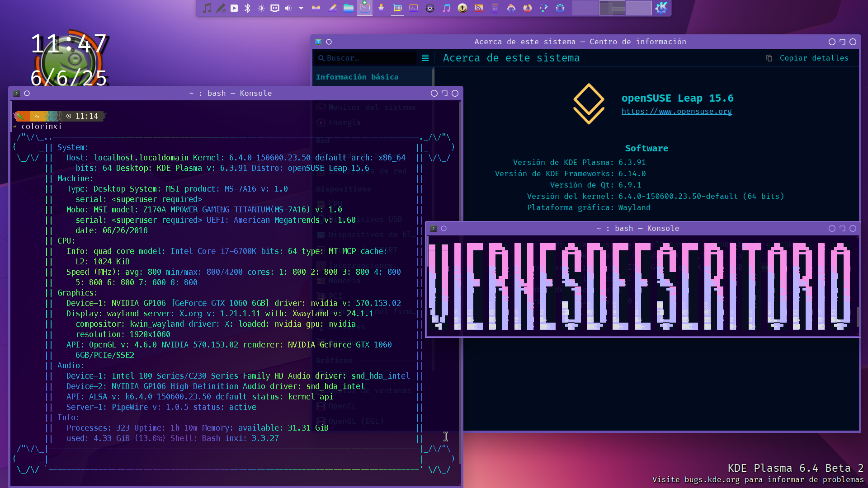The height and width of the screenshot is (488, 868).
Task: Open the orange RSS feed reader launcher
Action: [479, 8]
